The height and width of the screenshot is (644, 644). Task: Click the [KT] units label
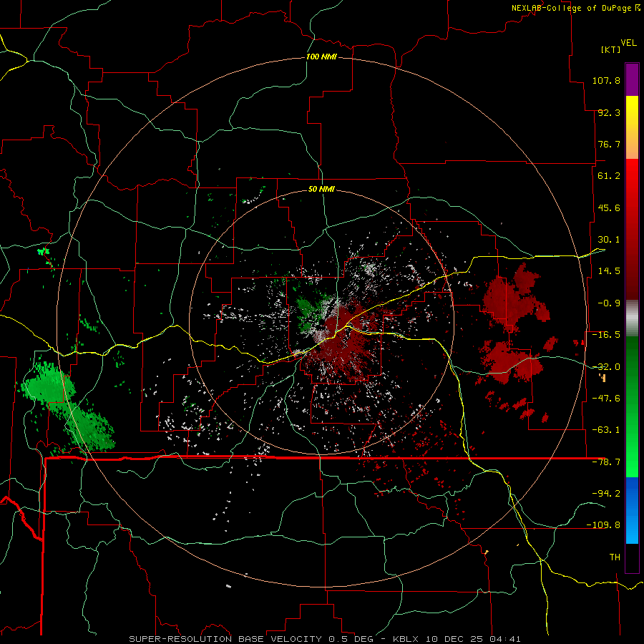tap(611, 49)
